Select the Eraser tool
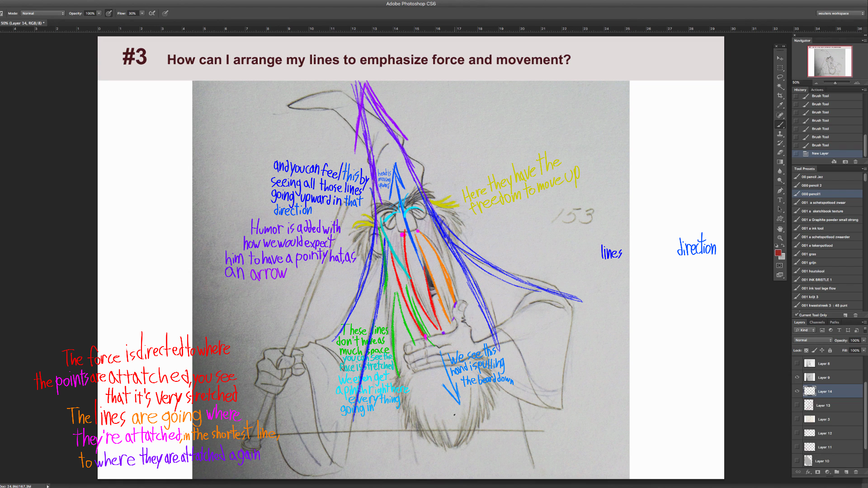Screen dimensions: 868x488 780,153
